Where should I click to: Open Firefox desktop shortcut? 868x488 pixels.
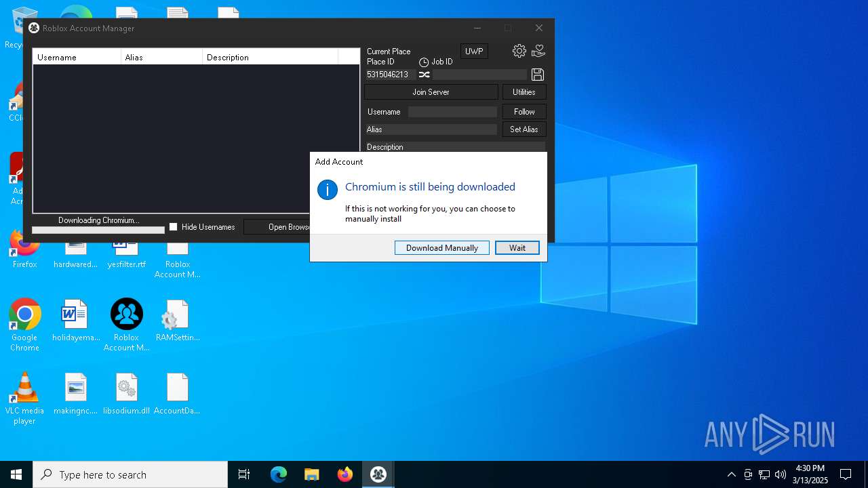pyautogui.click(x=25, y=249)
